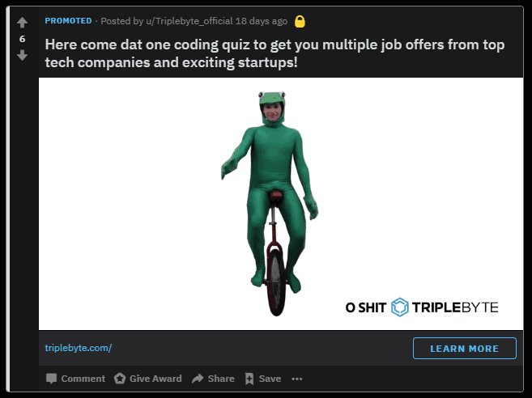
Task: Open the triplebyte.com/ link
Action: coord(79,348)
